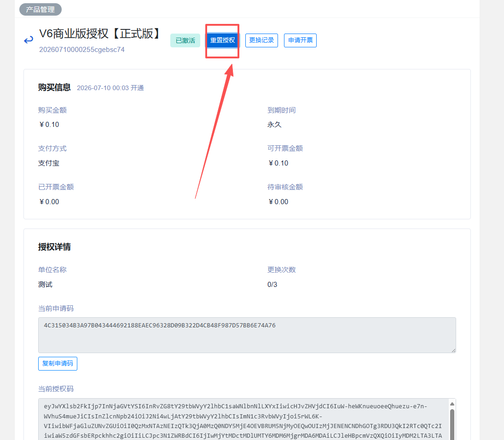Viewport: 504px width, 440px height.
Task: Click the scrollbar thumb in the 当前授权码 box
Action: 452,424
